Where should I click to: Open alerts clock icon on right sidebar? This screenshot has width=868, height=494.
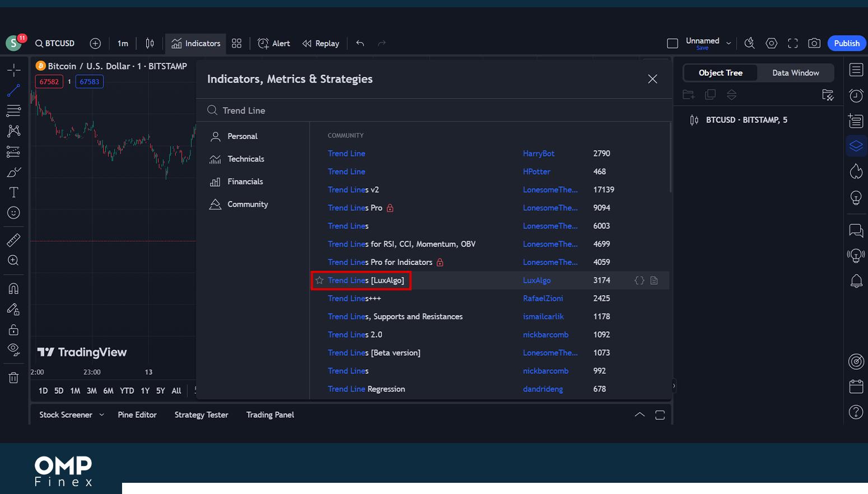(856, 96)
